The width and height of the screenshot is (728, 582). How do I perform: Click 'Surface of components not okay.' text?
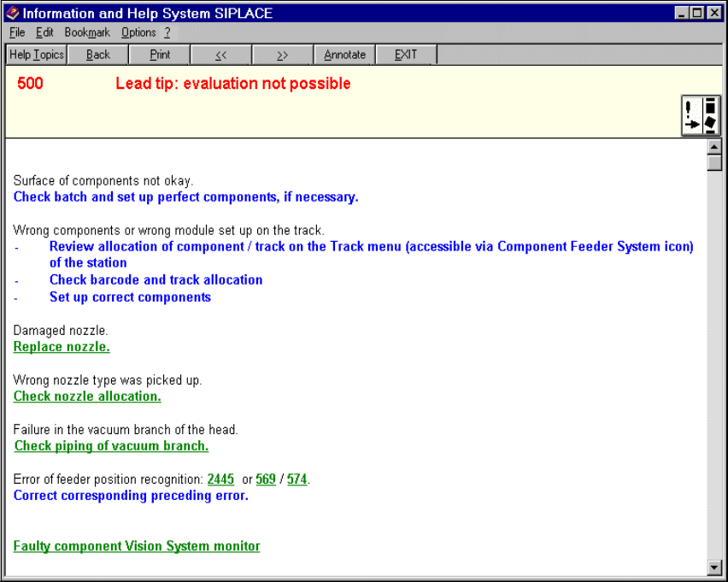coord(103,180)
